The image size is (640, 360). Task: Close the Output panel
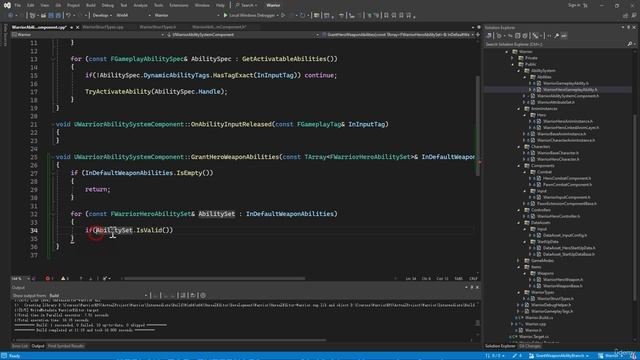click(x=478, y=288)
